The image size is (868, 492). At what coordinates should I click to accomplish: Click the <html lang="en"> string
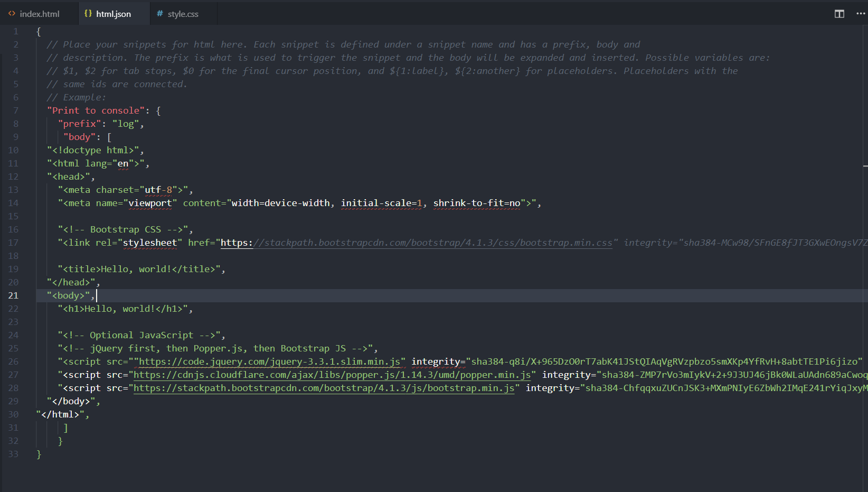[x=96, y=163]
